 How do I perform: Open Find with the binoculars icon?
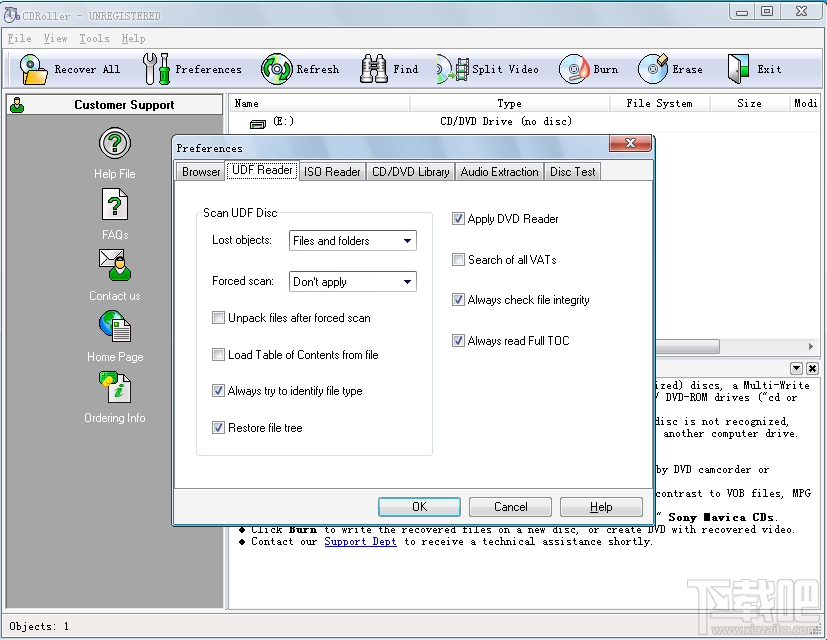tap(374, 69)
